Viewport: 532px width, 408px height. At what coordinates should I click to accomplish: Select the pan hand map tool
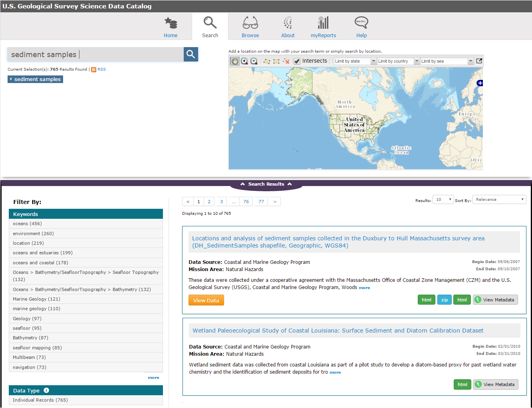(x=235, y=61)
